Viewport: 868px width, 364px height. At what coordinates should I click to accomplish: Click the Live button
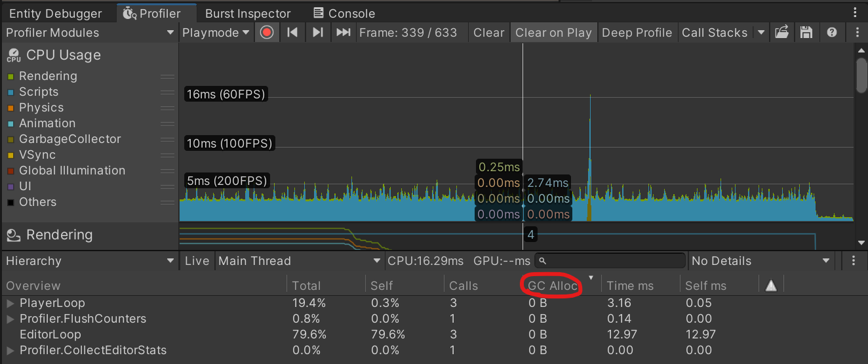(197, 261)
